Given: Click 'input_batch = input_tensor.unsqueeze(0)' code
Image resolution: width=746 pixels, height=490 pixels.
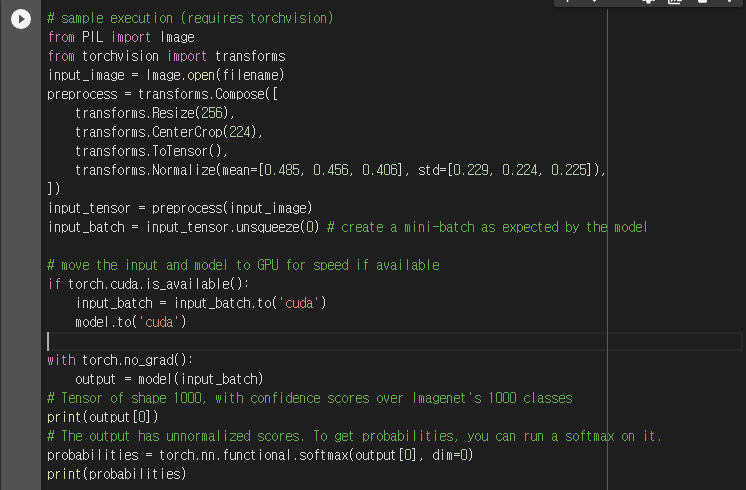Looking at the screenshot, I should click(x=184, y=227).
